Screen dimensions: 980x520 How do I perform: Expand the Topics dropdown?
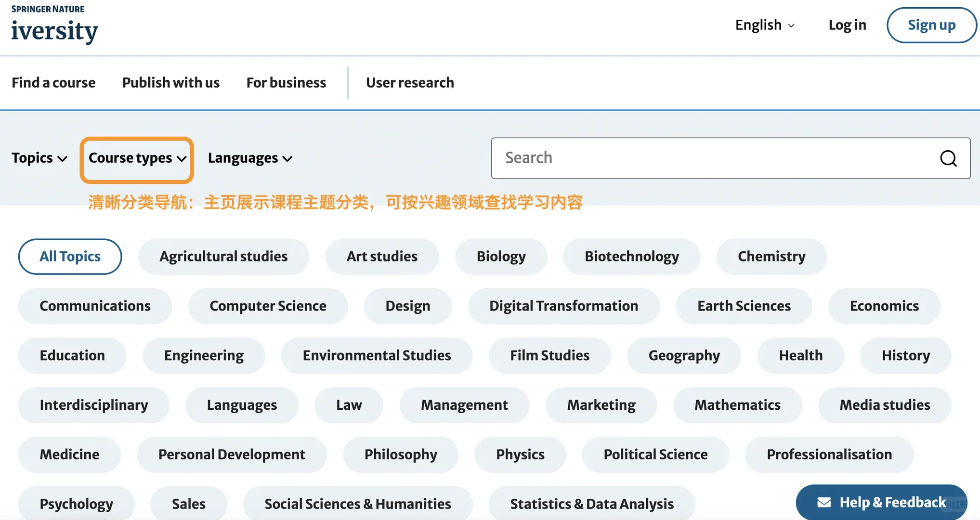39,158
